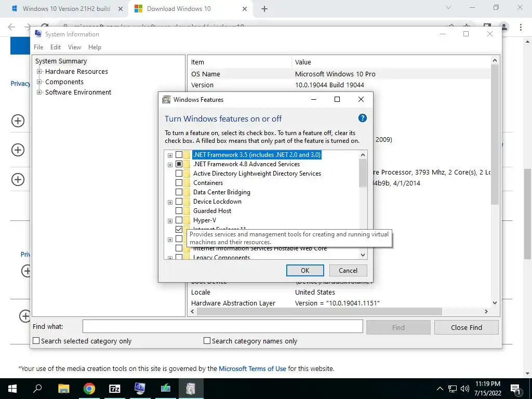The width and height of the screenshot is (532, 399).
Task: Expand .NET Framework 3.5 tree node
Action: (x=170, y=155)
